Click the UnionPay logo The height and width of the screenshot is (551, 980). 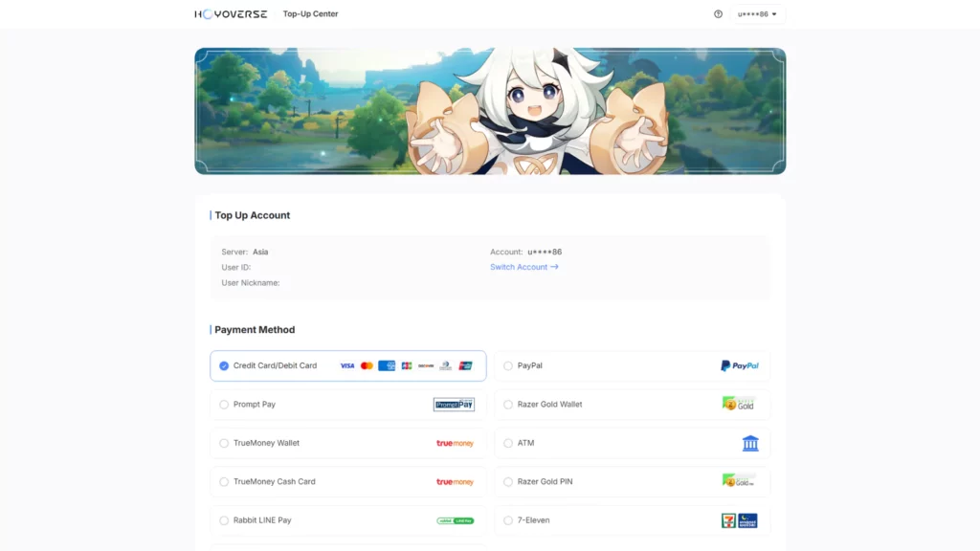click(x=466, y=366)
